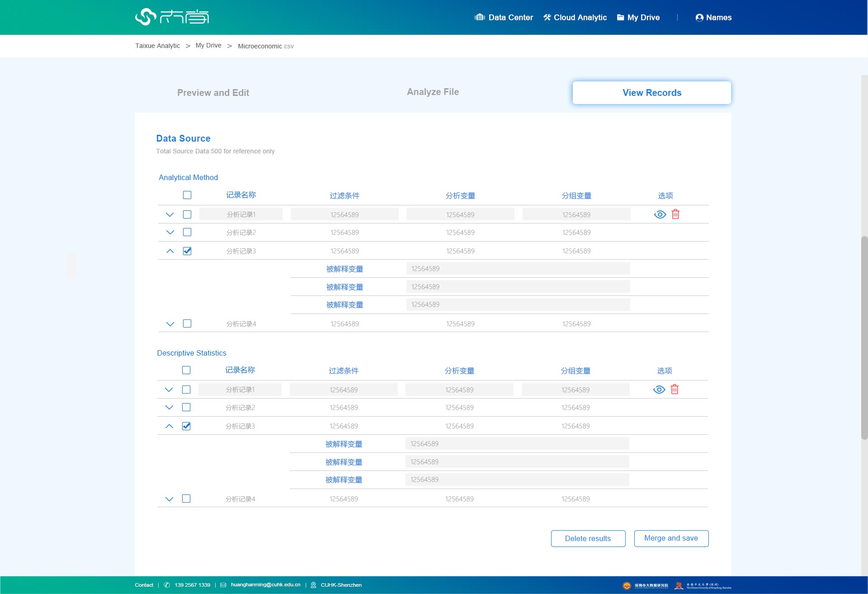
Task: Switch to the Analyze File tab
Action: pos(433,92)
